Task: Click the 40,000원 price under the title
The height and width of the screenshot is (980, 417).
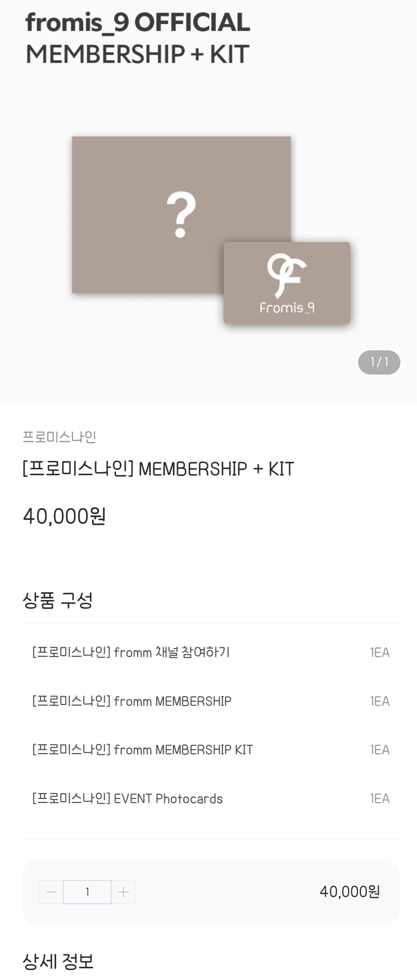Action: click(64, 516)
